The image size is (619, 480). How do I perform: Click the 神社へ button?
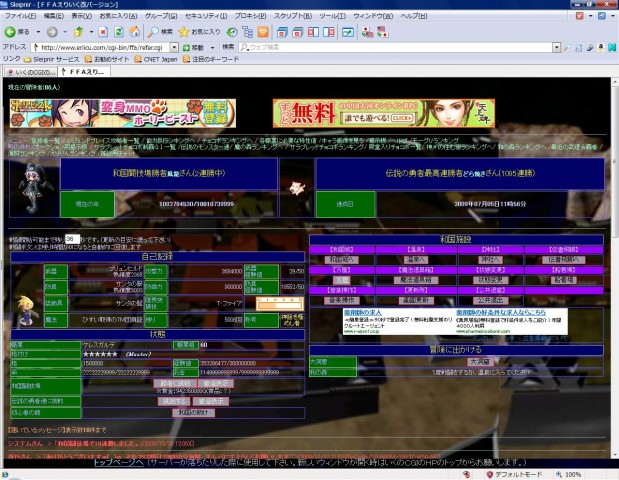[x=491, y=260]
